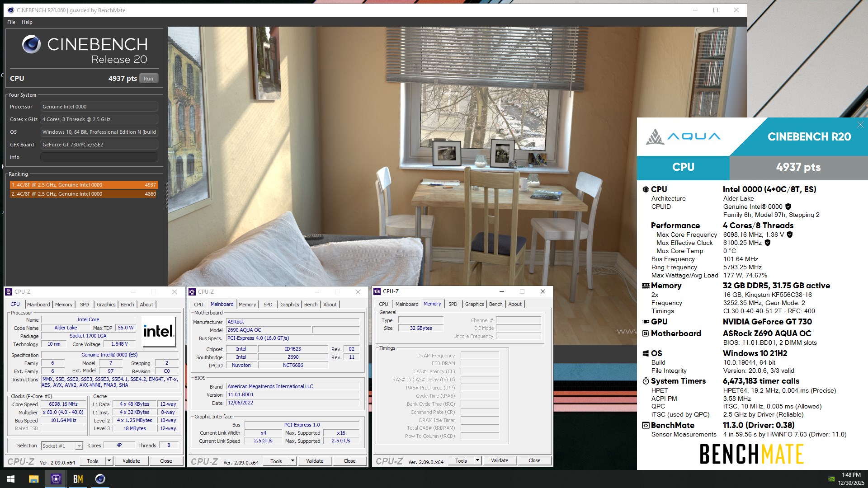Screen dimensions: 868x488
Task: Click CPU-Z title icon in Mainboard window
Action: pyautogui.click(x=193, y=292)
